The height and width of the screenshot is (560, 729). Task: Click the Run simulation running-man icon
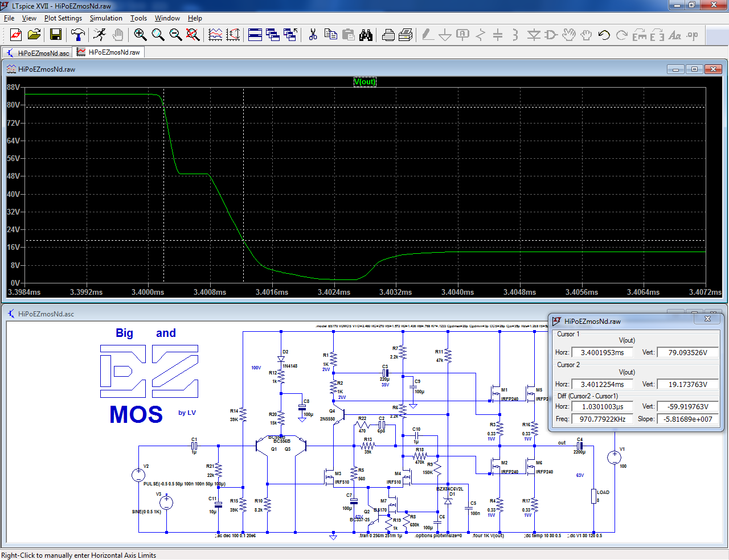pyautogui.click(x=100, y=35)
